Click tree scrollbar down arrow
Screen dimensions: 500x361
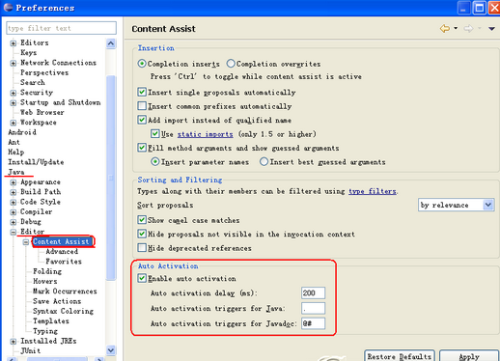111,350
